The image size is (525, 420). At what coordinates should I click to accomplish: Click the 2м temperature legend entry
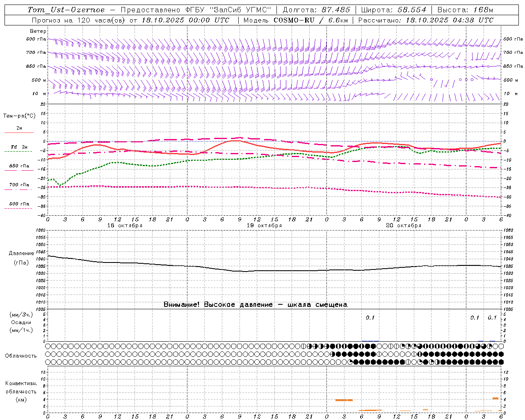click(x=19, y=128)
